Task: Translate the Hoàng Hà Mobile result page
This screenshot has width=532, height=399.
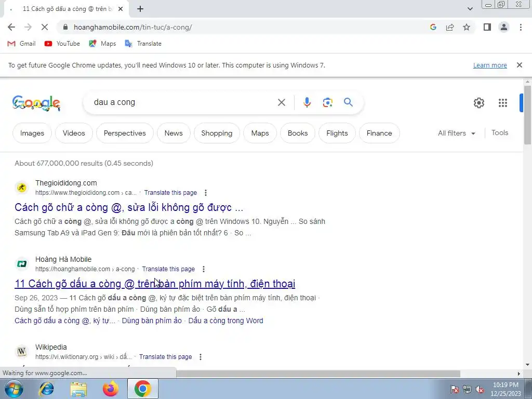Action: pyautogui.click(x=168, y=269)
